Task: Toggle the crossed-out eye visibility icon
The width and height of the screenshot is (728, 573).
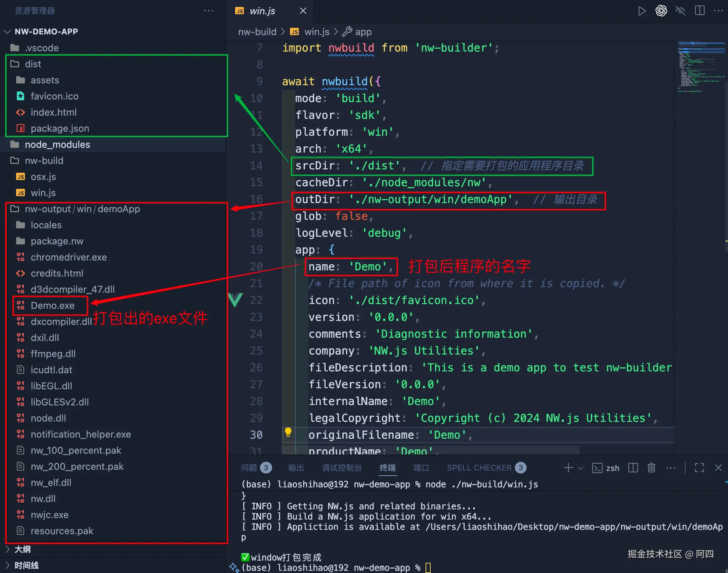Action: click(x=680, y=11)
